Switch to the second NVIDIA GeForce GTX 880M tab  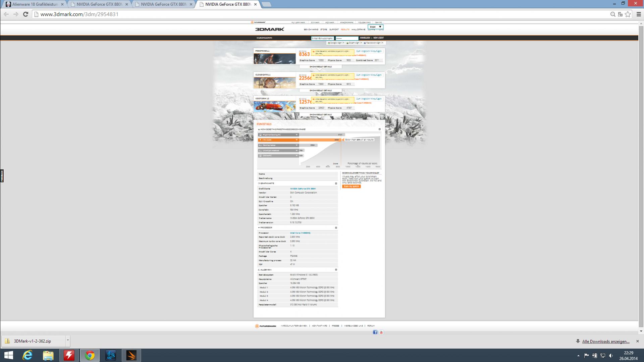163,4
